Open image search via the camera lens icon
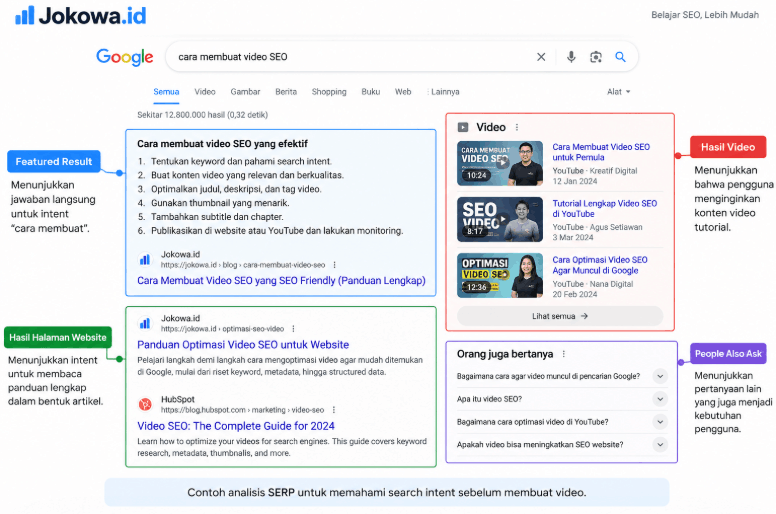The height and width of the screenshot is (514, 776). (x=596, y=57)
